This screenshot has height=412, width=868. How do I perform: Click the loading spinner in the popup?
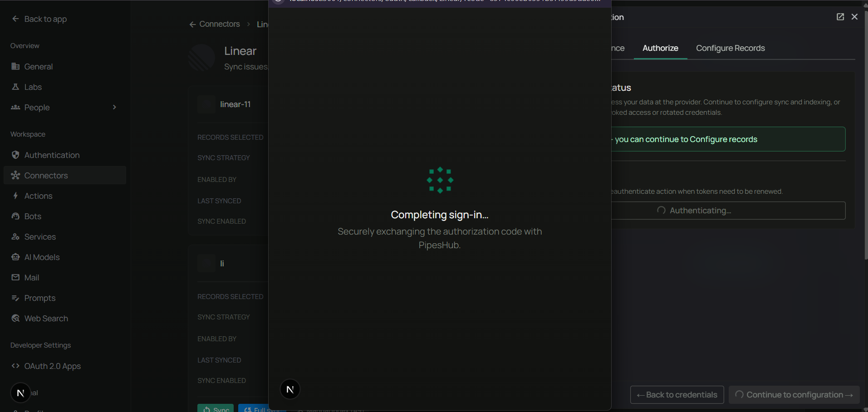[x=440, y=180]
